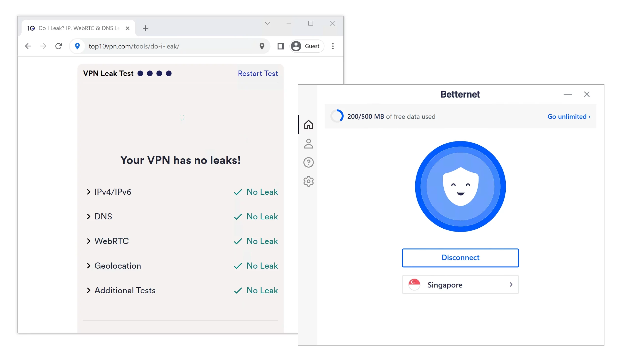Click the site information icon in address bar
Screen dimensions: 620x364
[77, 46]
